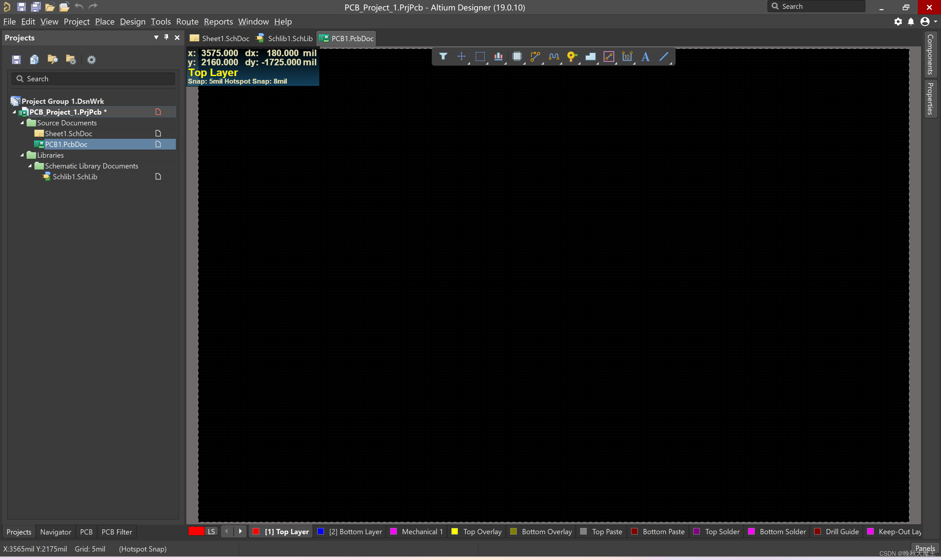Click the Place Via icon
This screenshot has height=560, width=941.
(x=572, y=56)
